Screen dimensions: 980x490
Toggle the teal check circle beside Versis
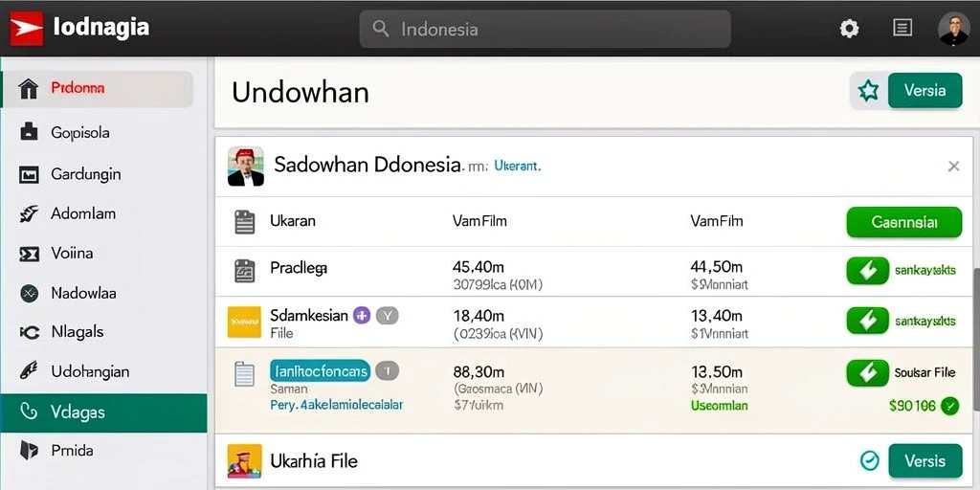coord(869,461)
